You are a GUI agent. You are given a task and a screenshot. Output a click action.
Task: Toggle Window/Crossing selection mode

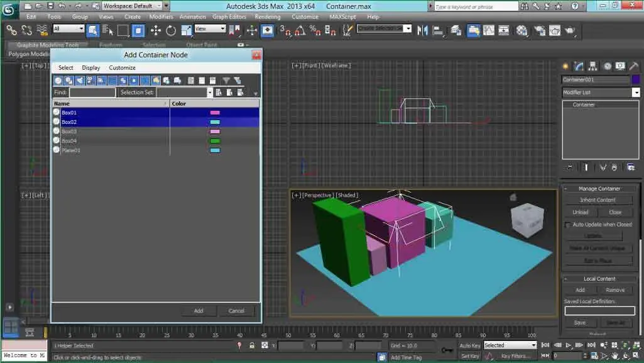pyautogui.click(x=138, y=30)
